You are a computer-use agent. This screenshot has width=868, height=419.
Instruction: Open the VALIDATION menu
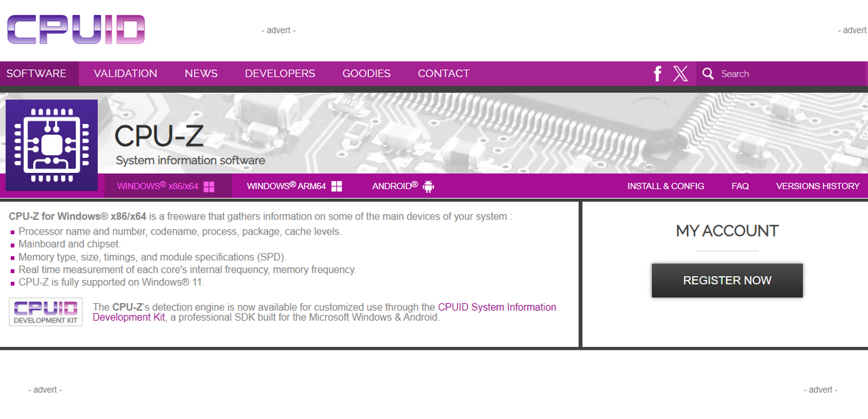125,74
